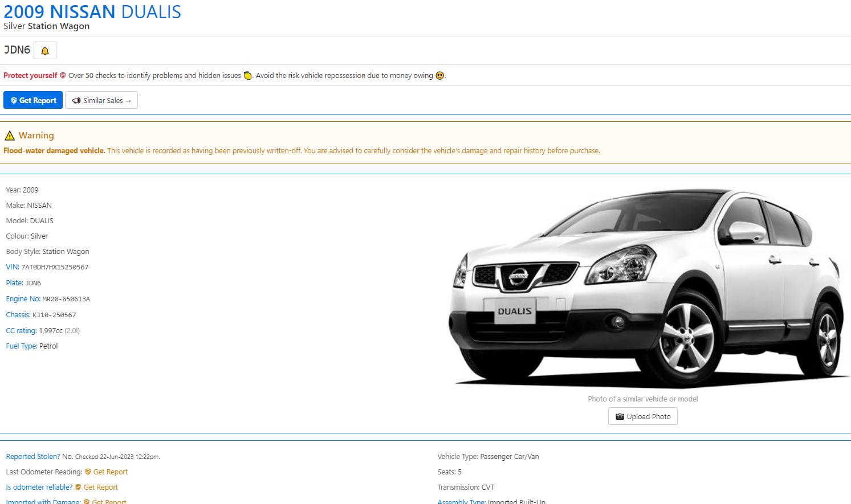Click the Protect yourself text
851x504 pixels.
click(30, 76)
